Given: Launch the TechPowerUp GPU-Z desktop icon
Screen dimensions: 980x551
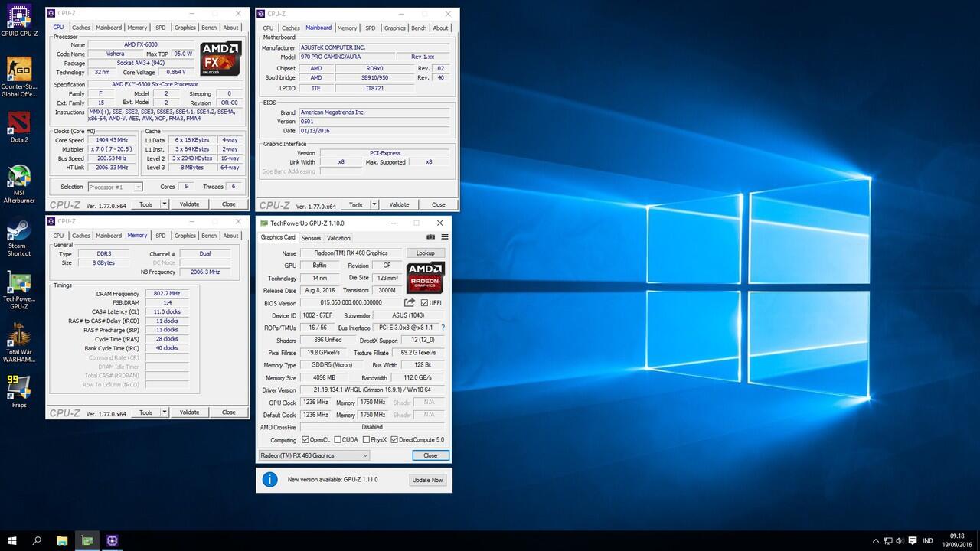Looking at the screenshot, I should coord(19,291).
